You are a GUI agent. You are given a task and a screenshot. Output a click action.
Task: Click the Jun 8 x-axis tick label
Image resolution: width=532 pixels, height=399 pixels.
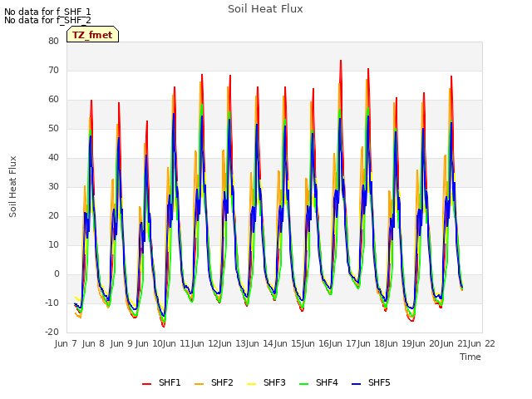(x=93, y=343)
